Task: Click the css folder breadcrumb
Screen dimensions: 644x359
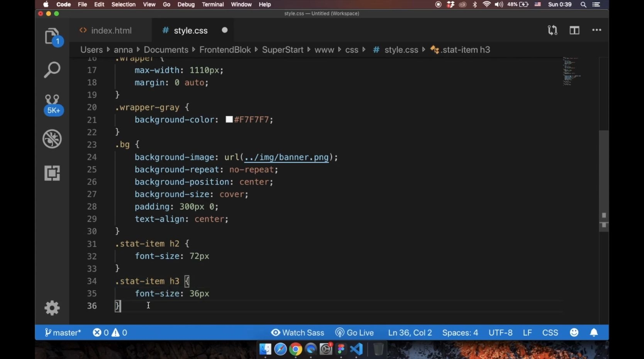Action: tap(352, 50)
